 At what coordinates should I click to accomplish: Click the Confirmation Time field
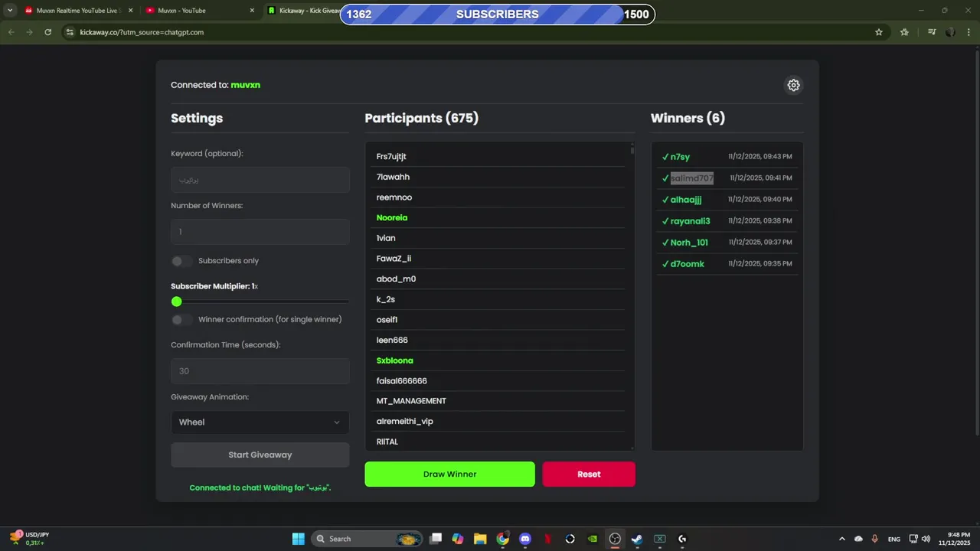pos(260,371)
